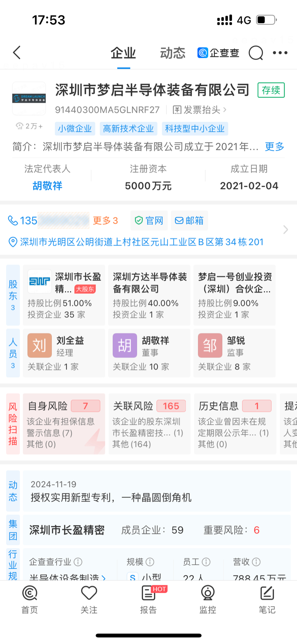Tap founding date 2021-02-04
This screenshot has height=644, width=297.
249,186
